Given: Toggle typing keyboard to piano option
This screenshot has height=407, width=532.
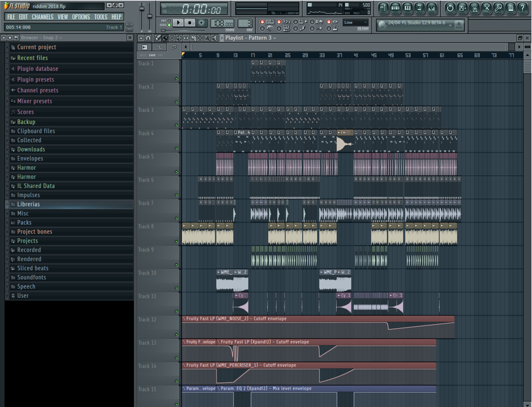Looking at the screenshot, I should click(262, 21).
